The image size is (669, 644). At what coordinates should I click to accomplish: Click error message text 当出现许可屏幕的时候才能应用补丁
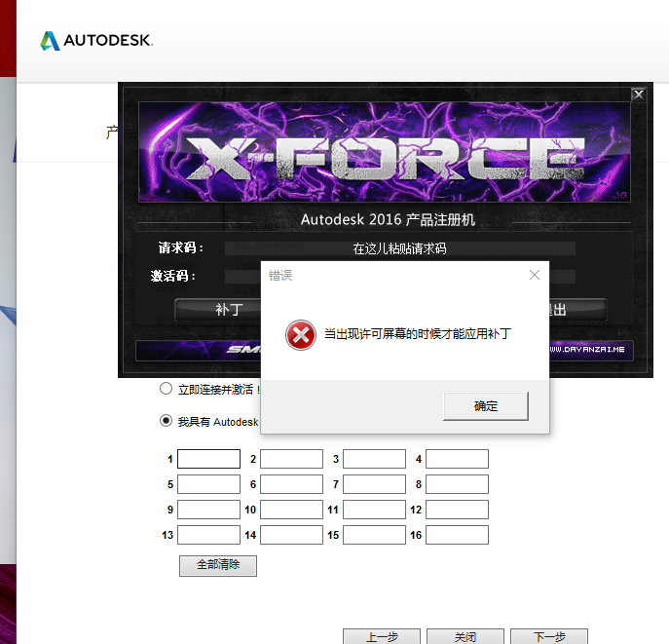[418, 334]
